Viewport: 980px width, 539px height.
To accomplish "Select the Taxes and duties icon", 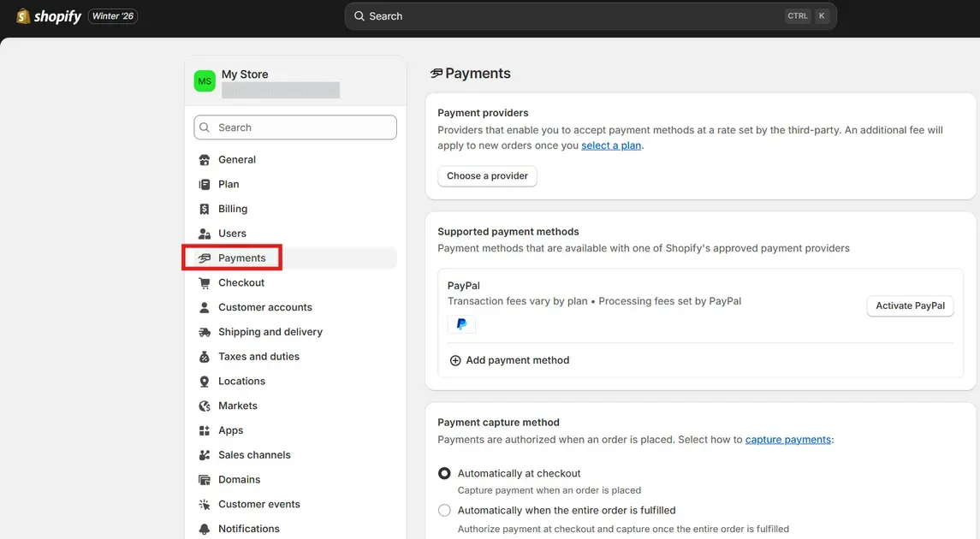I will coord(205,356).
